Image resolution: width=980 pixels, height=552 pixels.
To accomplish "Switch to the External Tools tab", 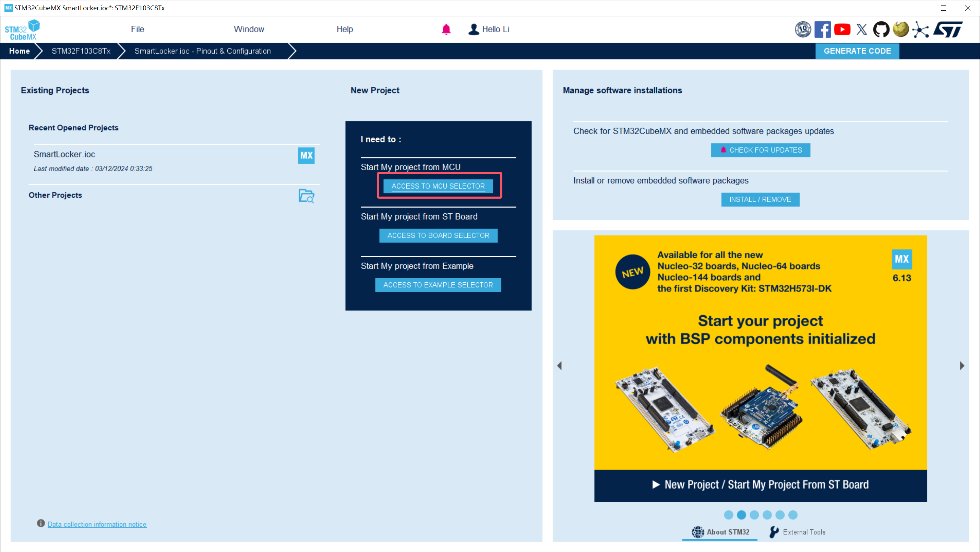I will (797, 532).
